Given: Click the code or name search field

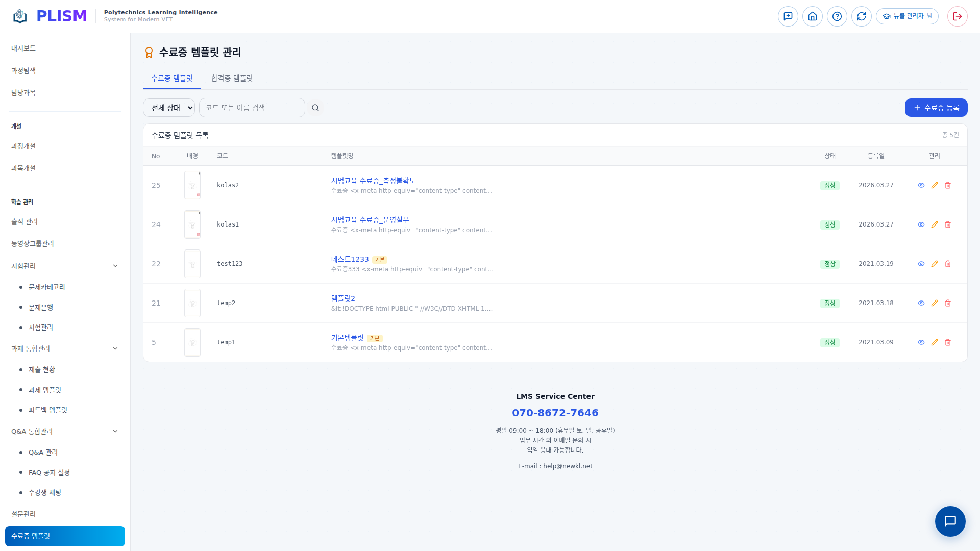Looking at the screenshot, I should tap(252, 108).
